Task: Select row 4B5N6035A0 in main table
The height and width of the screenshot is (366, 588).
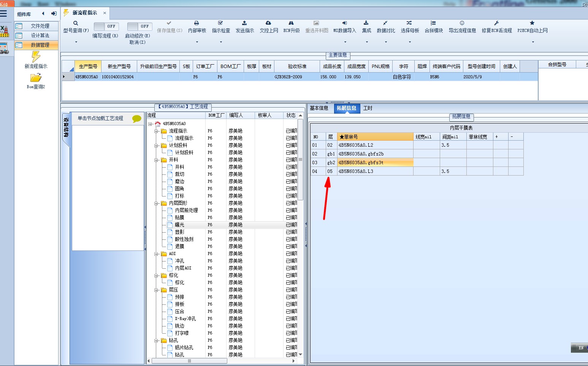Action: click(x=300, y=77)
